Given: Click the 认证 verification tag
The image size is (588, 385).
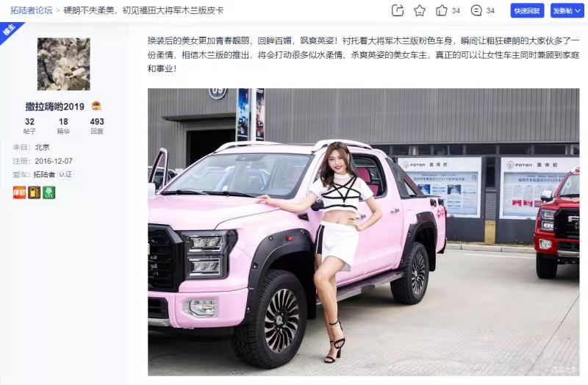Looking at the screenshot, I should (x=65, y=174).
